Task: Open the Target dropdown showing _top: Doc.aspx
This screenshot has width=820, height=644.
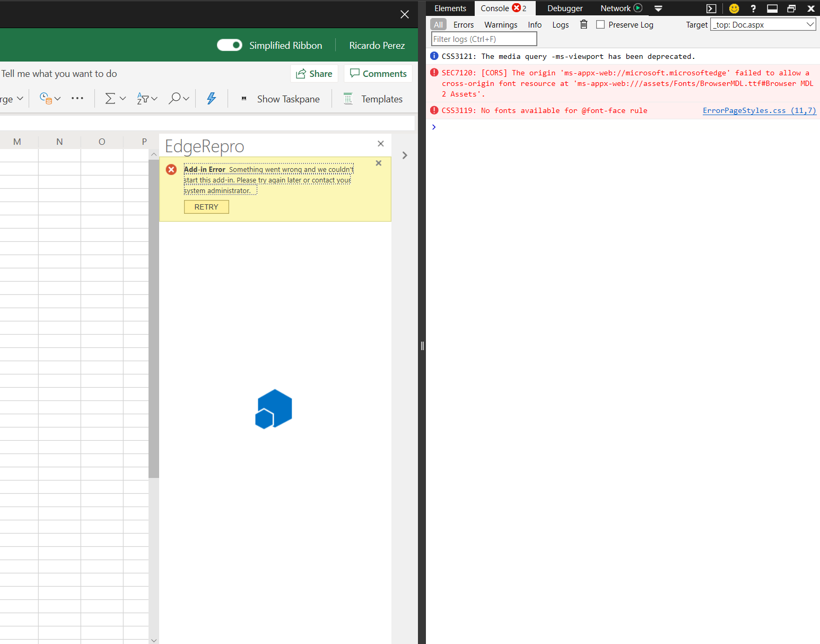Action: point(763,24)
